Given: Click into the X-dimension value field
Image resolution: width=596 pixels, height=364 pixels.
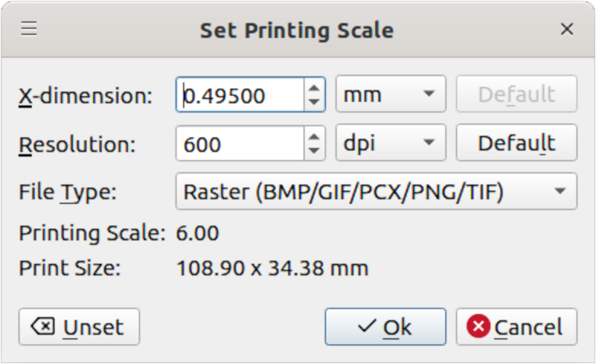Looking at the screenshot, I should (240, 95).
